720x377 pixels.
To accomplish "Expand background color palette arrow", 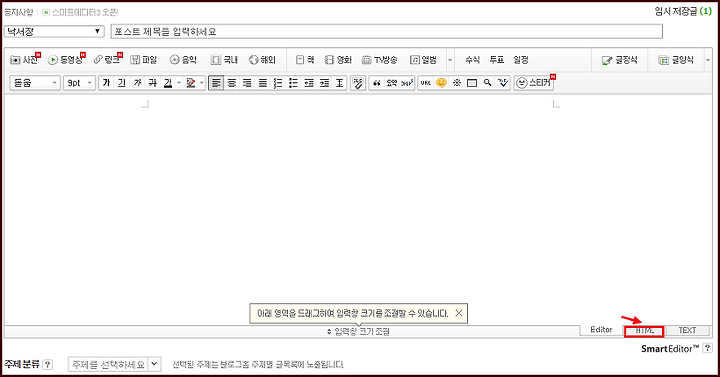I will 202,83.
